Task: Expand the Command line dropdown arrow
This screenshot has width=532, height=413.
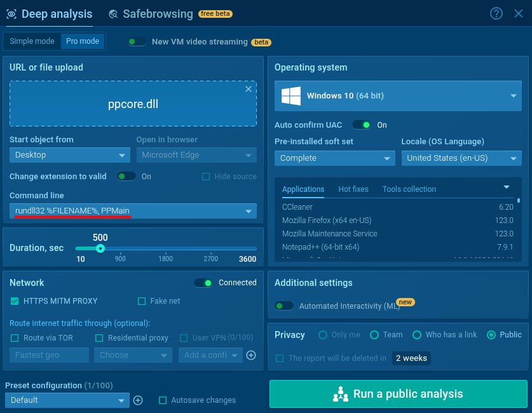Action: tap(249, 211)
